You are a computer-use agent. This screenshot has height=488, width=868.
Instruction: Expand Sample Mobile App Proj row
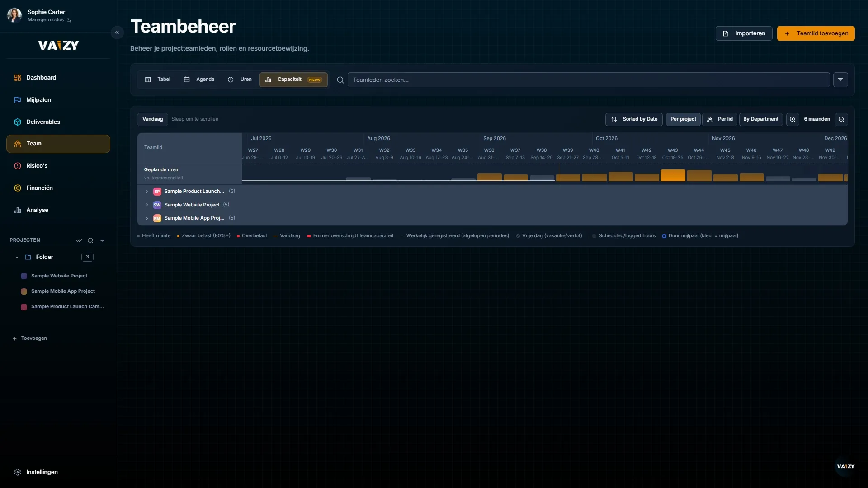147,218
